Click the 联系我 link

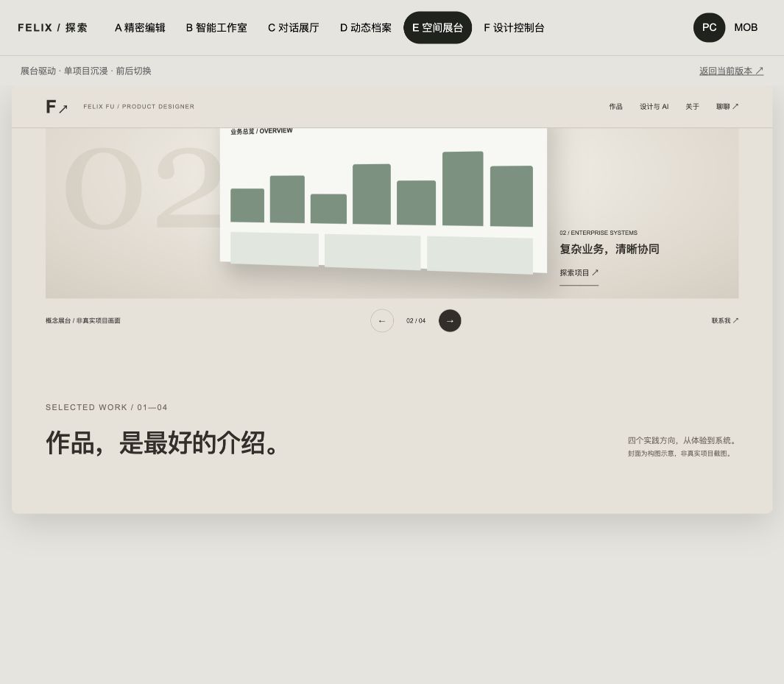click(725, 320)
